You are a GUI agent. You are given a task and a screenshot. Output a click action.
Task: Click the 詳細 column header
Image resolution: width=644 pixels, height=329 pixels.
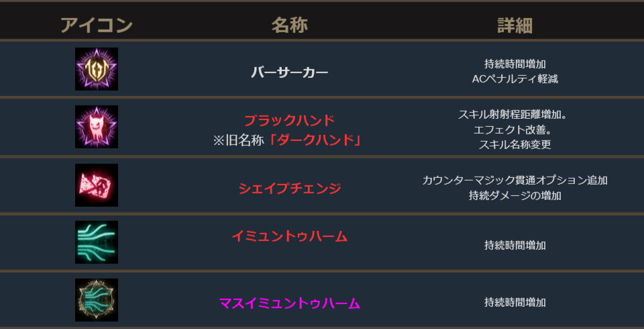(515, 26)
